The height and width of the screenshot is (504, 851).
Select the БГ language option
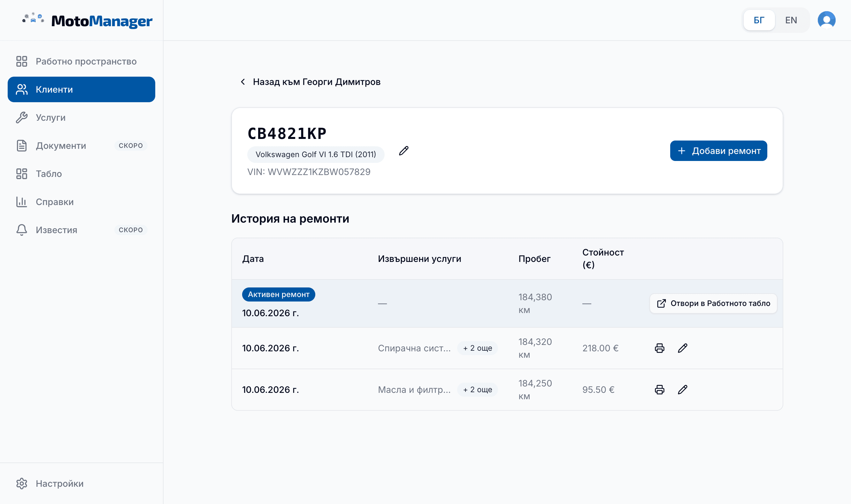[759, 20]
